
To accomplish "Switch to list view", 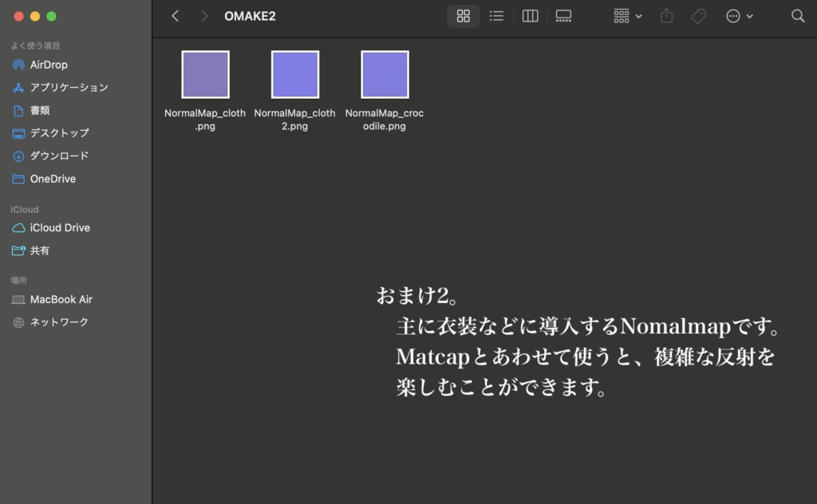I will (496, 15).
